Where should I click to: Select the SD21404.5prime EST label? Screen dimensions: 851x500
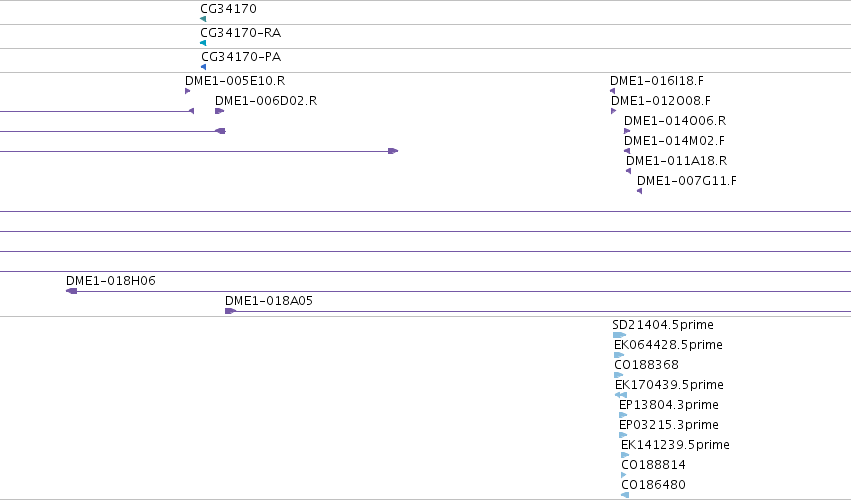tap(663, 325)
